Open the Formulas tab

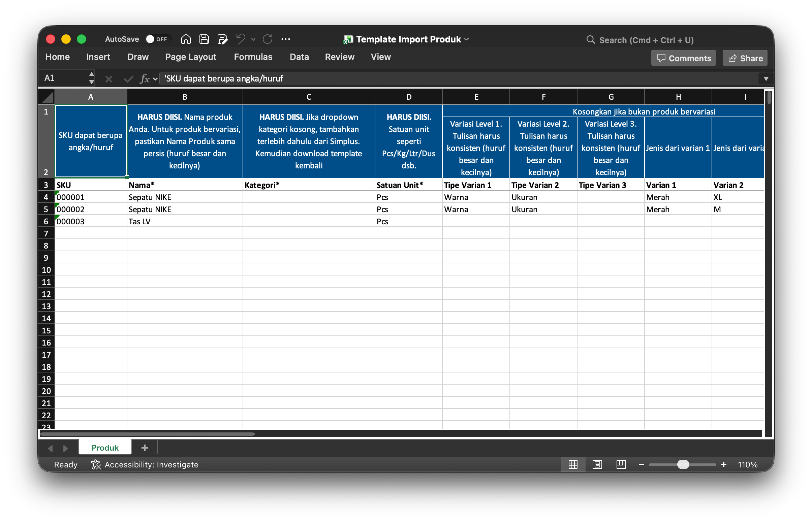click(253, 57)
